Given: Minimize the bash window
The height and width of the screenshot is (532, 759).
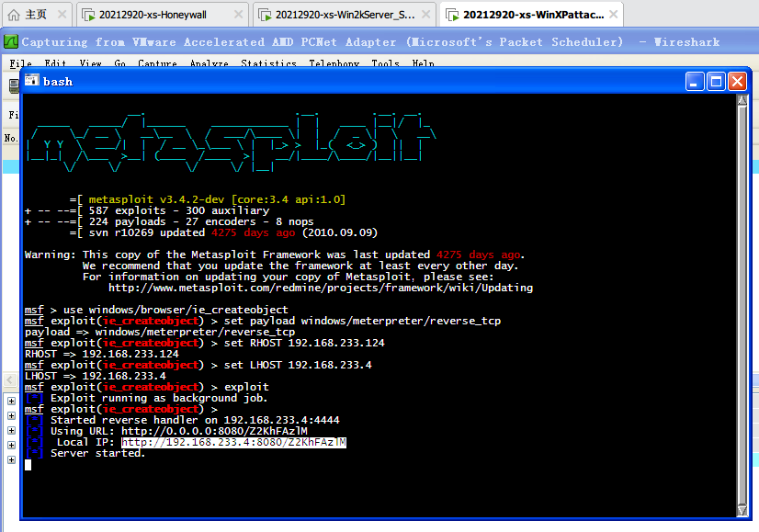Looking at the screenshot, I should pos(695,82).
